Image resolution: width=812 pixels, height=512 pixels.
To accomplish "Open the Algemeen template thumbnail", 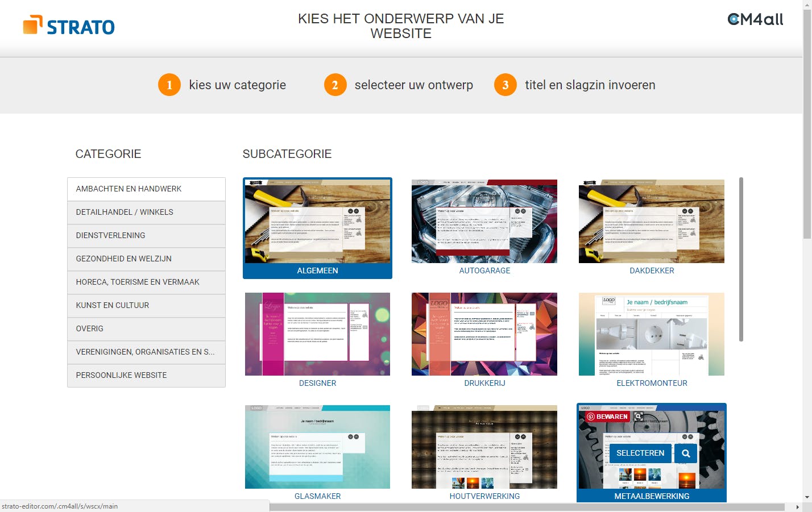I will [x=317, y=221].
